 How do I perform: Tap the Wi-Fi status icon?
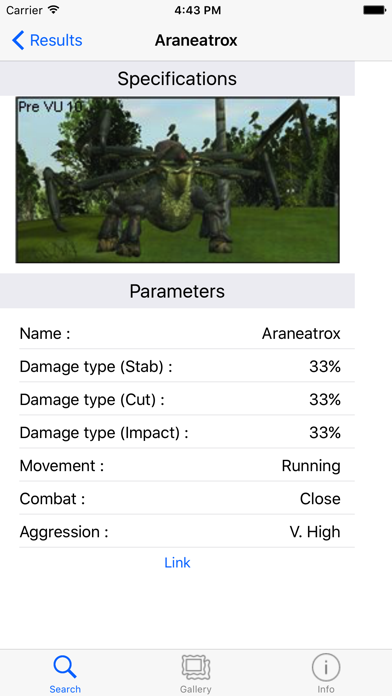pyautogui.click(x=54, y=10)
